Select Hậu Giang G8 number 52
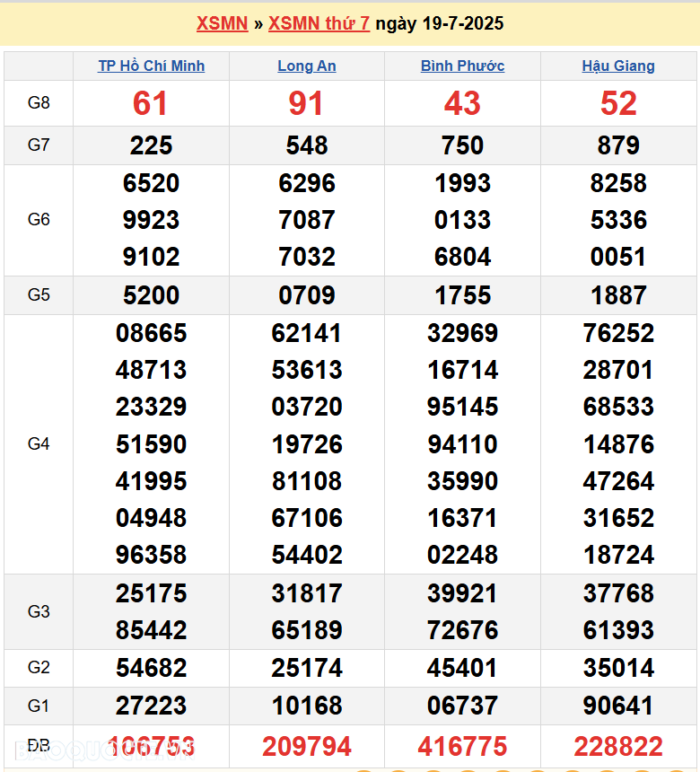This screenshot has height=772, width=700. [618, 103]
